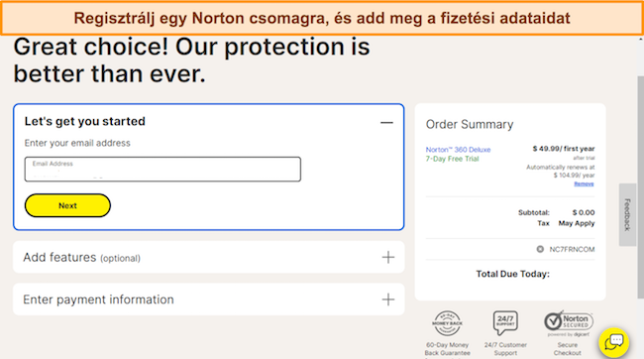The image size is (644, 359).
Task: Open the live chat bubble icon
Action: click(613, 342)
